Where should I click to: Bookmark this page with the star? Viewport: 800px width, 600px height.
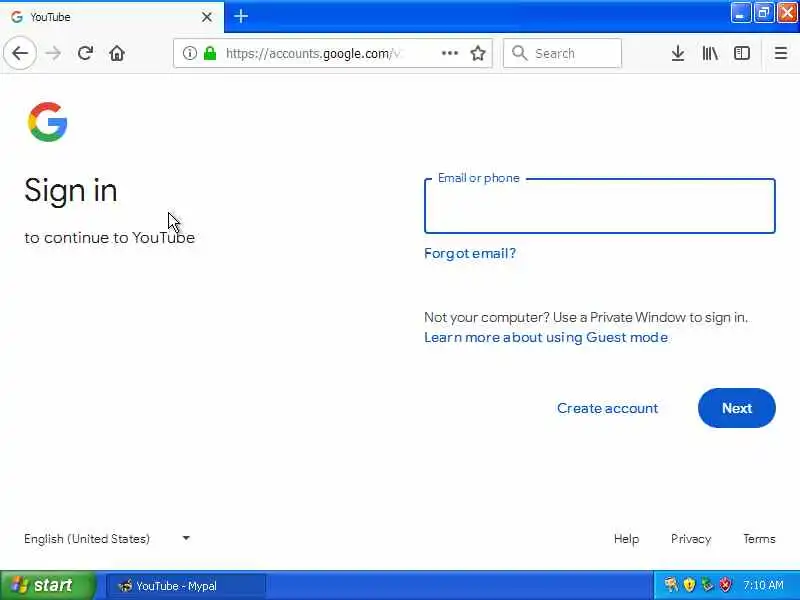pos(478,53)
